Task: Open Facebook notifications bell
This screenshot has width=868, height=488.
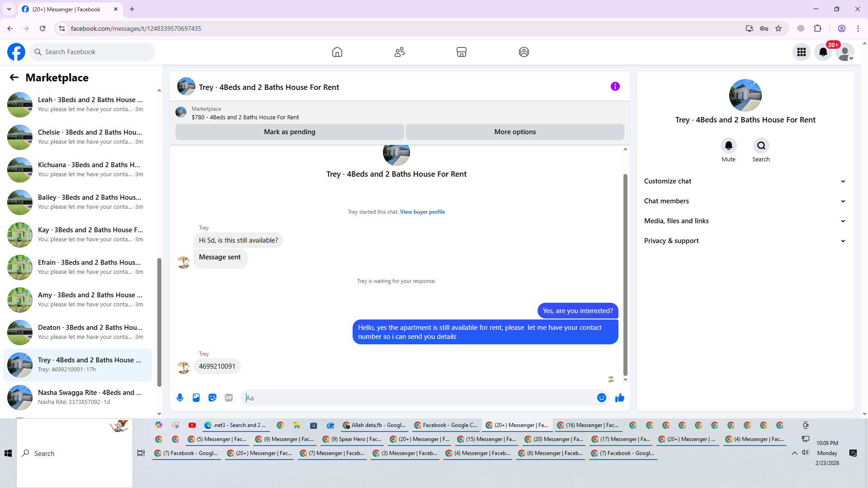Action: [x=823, y=52]
